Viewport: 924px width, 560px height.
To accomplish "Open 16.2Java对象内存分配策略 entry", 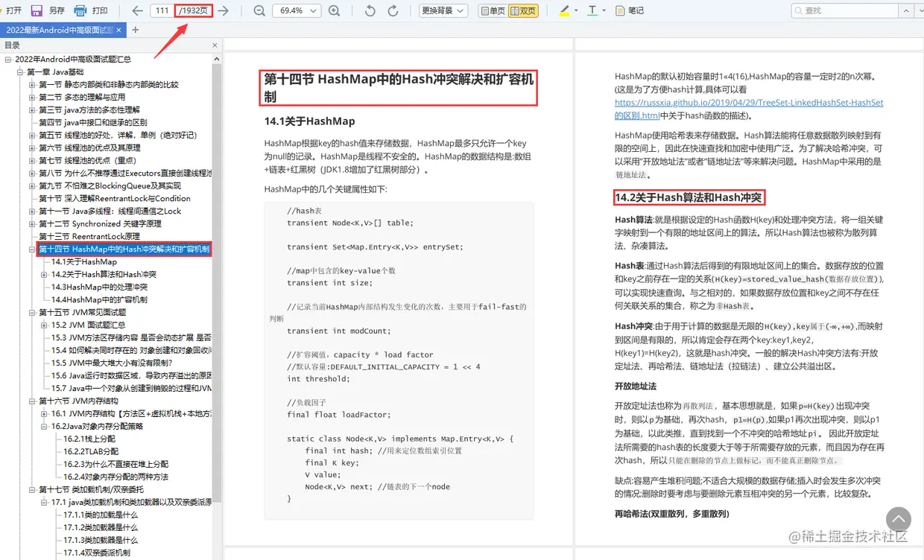I will [x=97, y=426].
